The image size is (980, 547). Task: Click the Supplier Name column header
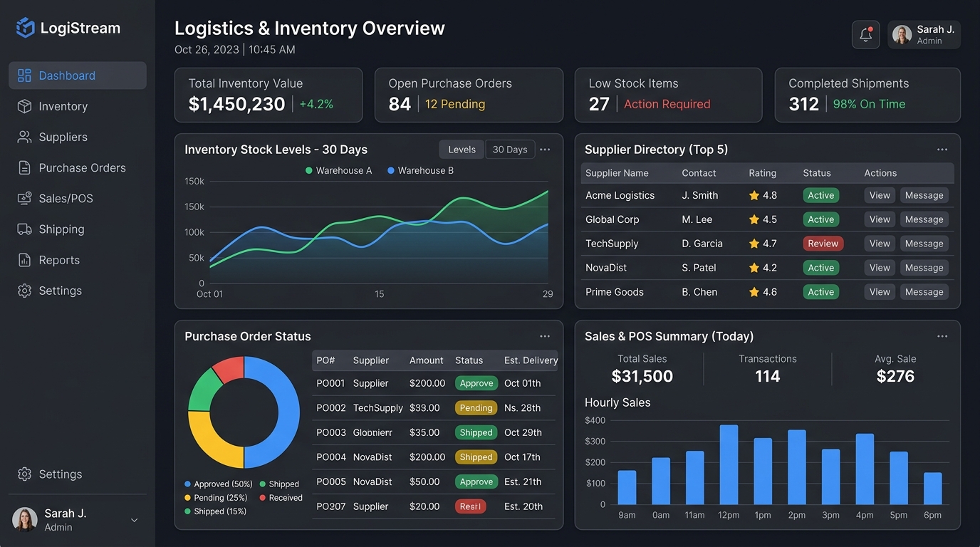coord(617,173)
